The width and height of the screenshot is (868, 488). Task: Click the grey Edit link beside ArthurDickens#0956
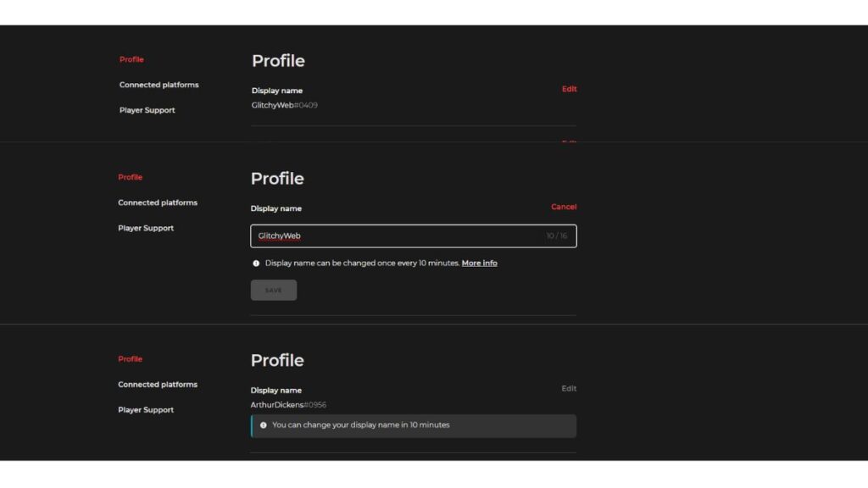(569, 388)
